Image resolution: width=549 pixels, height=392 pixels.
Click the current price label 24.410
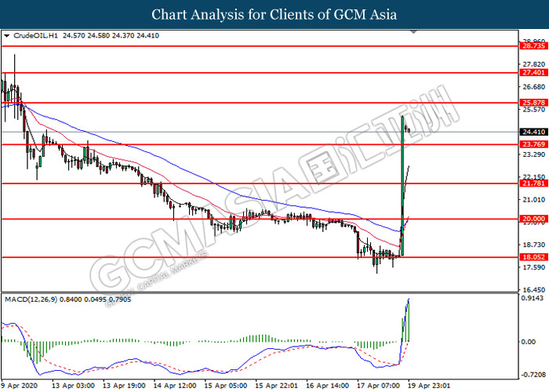[x=533, y=132]
